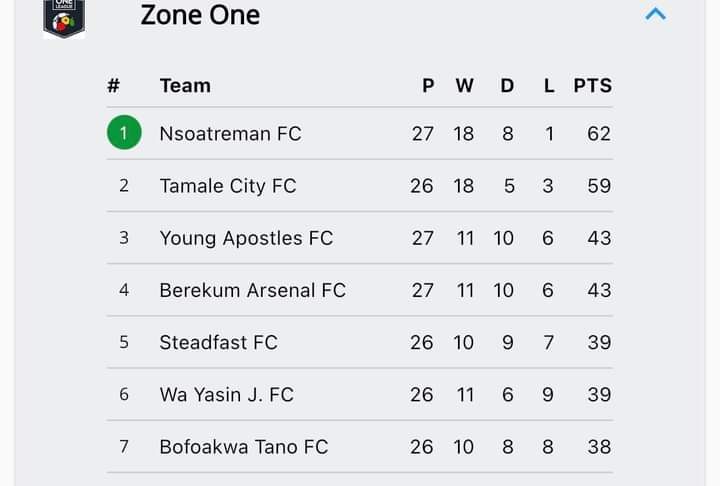Click the Division One League logo
Image resolution: width=720 pixels, height=486 pixels.
point(64,18)
